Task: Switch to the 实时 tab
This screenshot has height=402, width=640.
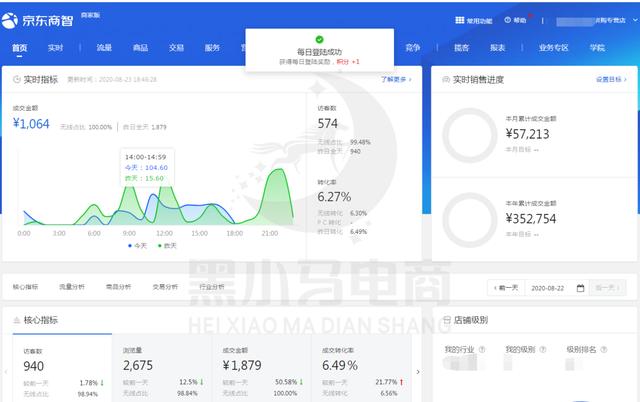Action: coord(55,48)
